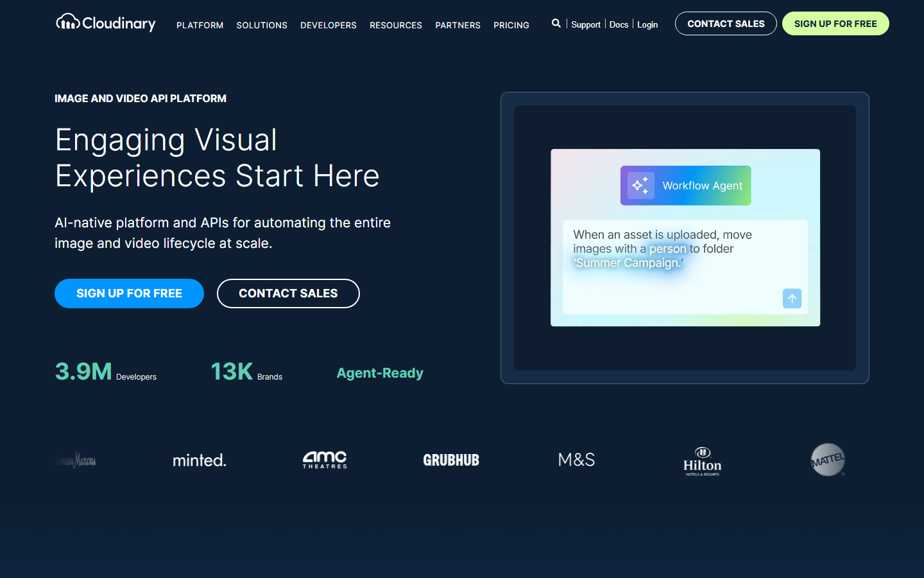
Task: Click the Mattel logo
Action: point(828,460)
